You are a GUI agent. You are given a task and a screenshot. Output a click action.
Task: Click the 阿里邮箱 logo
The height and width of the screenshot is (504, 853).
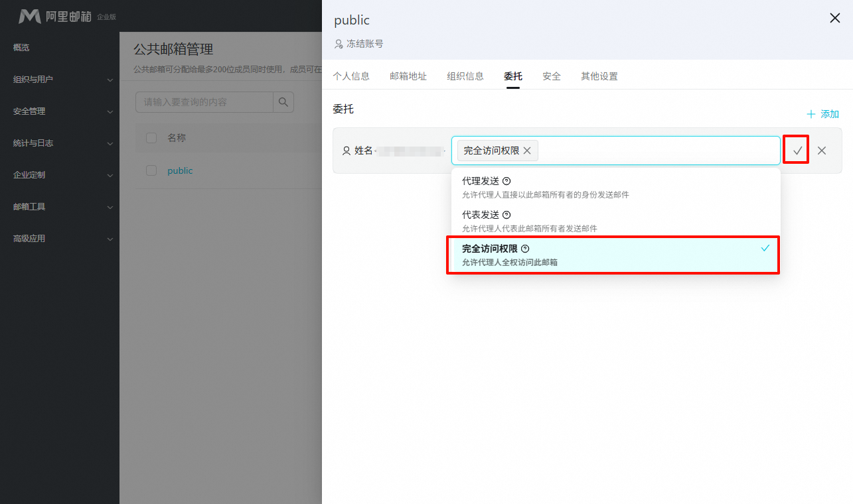click(x=56, y=16)
